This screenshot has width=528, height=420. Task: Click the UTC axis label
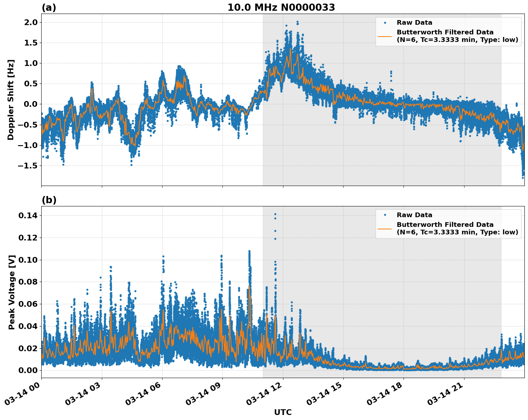[x=282, y=412]
